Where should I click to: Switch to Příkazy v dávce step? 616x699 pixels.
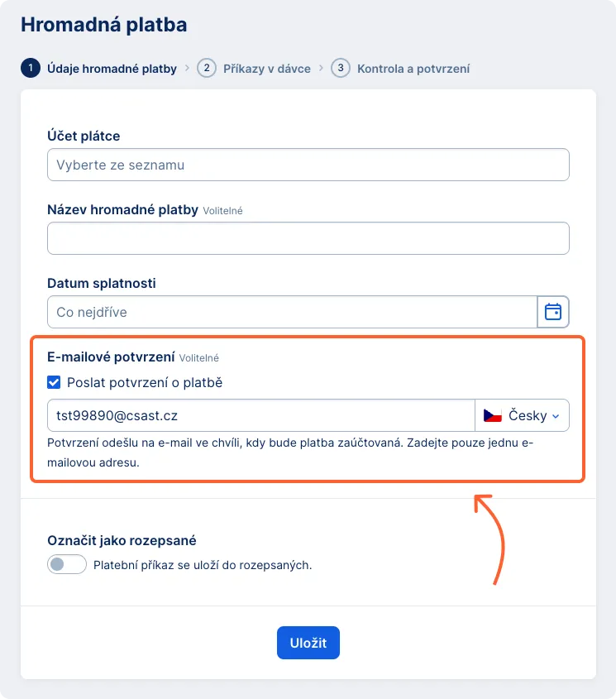266,68
